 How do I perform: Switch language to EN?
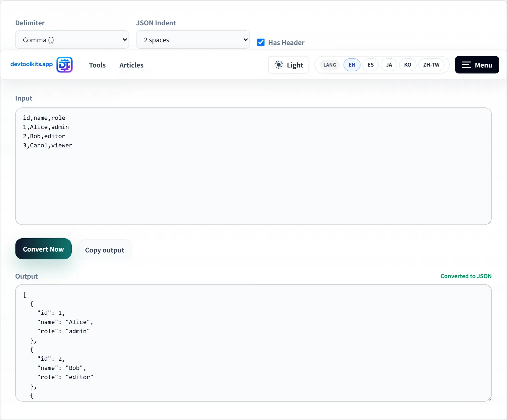point(352,65)
